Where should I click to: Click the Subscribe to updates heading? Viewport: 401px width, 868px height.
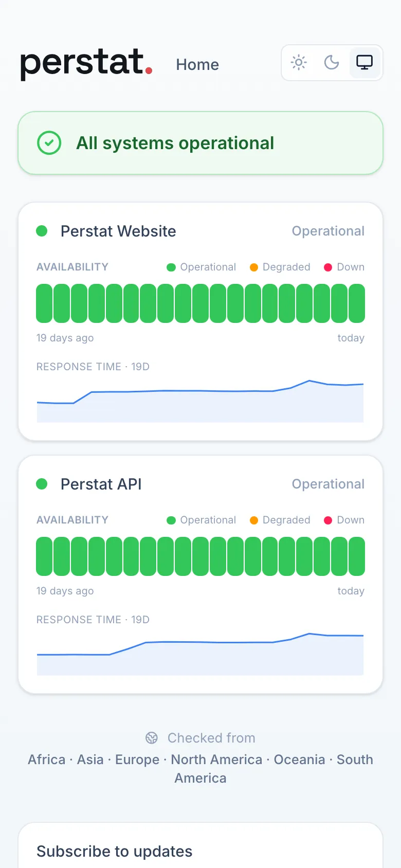click(x=115, y=852)
